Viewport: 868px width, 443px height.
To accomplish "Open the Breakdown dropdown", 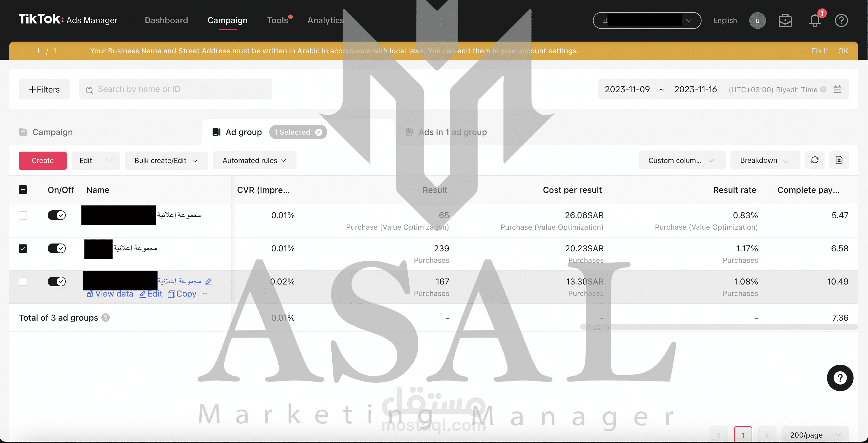I will (764, 160).
